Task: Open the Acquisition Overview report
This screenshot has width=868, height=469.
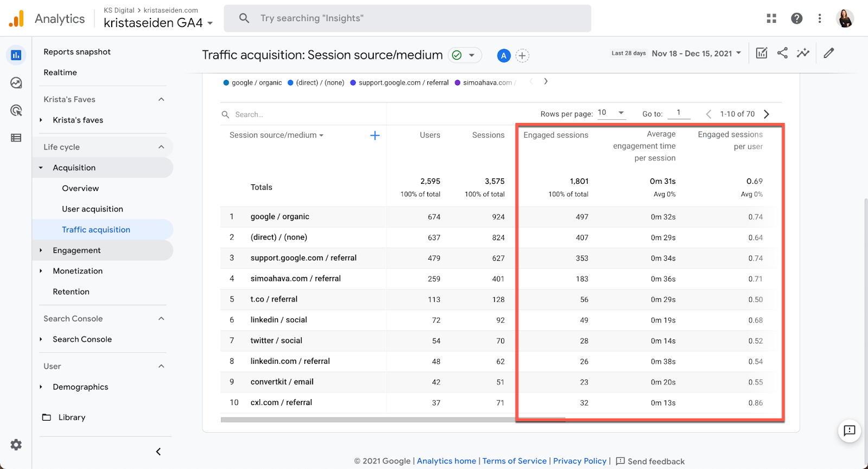Action: click(x=80, y=189)
